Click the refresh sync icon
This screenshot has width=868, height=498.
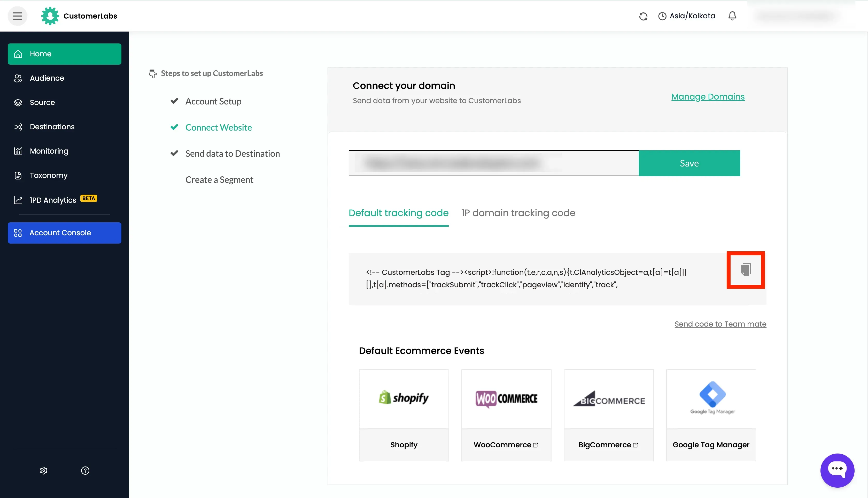643,16
